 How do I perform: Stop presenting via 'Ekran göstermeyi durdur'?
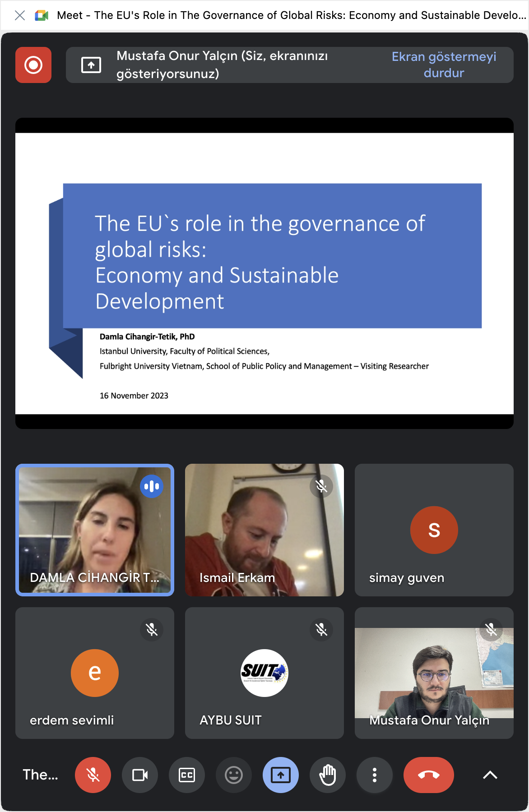coord(443,65)
